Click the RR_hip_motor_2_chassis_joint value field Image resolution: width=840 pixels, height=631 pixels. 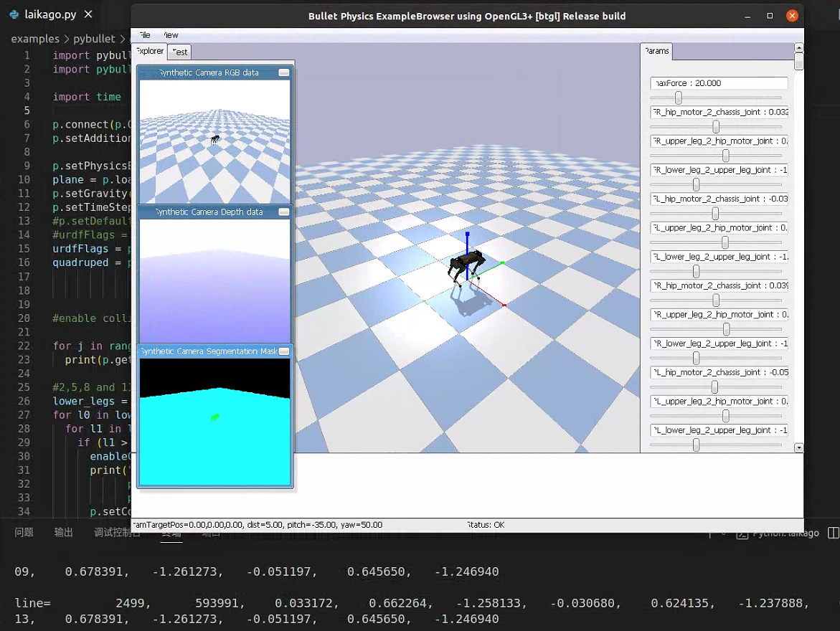point(719,285)
